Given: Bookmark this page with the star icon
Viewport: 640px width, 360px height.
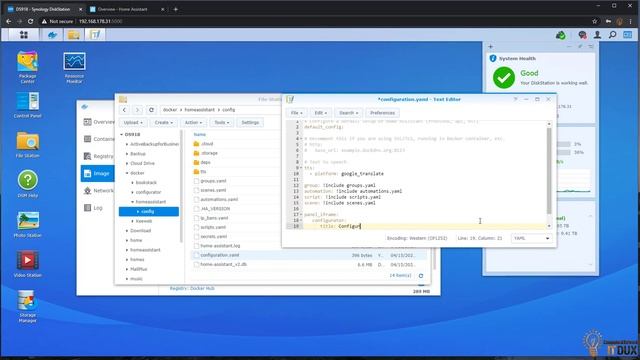Looking at the screenshot, I should [x=595, y=21].
